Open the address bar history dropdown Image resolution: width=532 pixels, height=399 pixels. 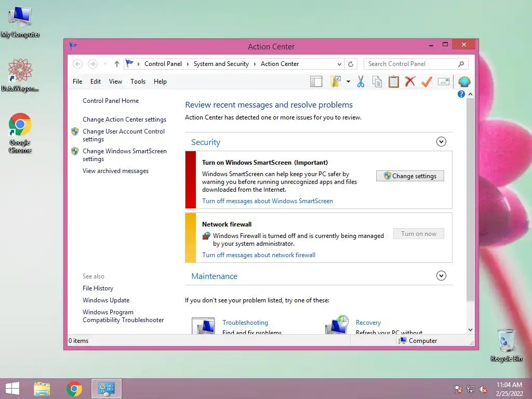point(339,64)
